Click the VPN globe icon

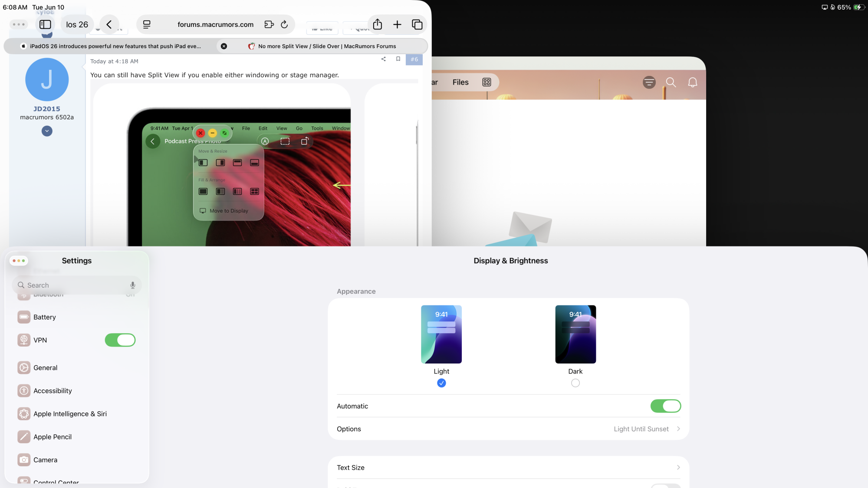[x=24, y=340]
